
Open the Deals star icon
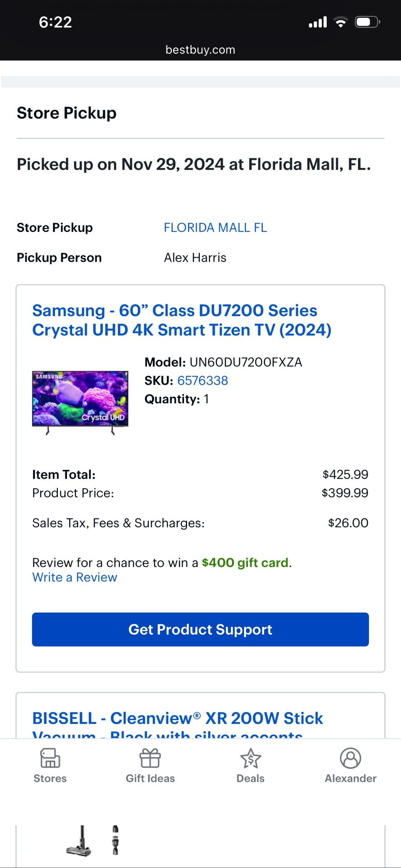pyautogui.click(x=250, y=758)
